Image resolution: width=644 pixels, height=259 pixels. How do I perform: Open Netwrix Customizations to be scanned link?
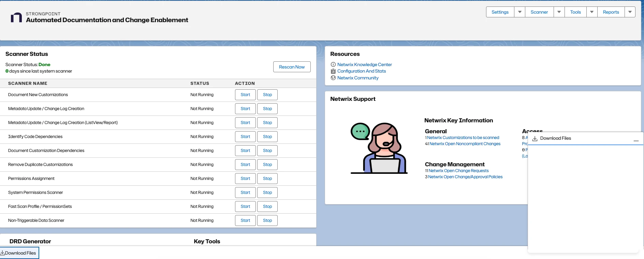(x=463, y=138)
